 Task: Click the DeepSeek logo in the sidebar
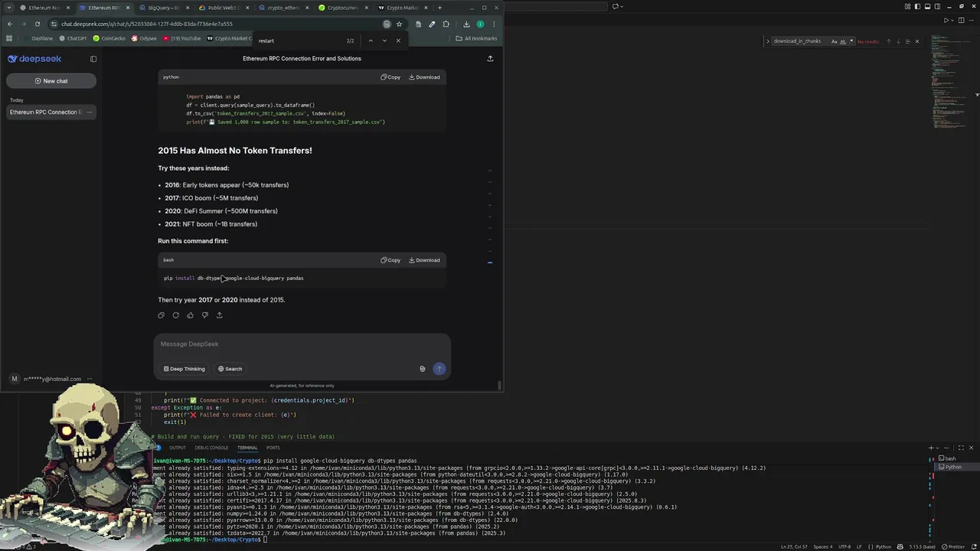coord(34,59)
